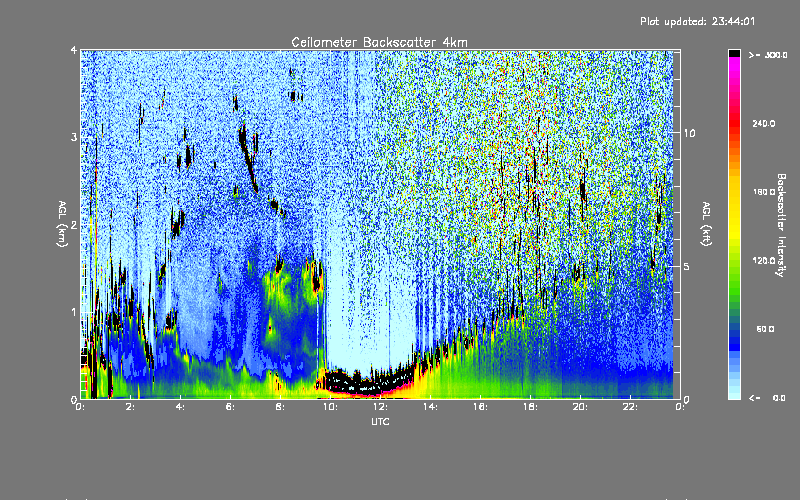
Task: Click the '18:' UTC tick label
Action: [530, 407]
